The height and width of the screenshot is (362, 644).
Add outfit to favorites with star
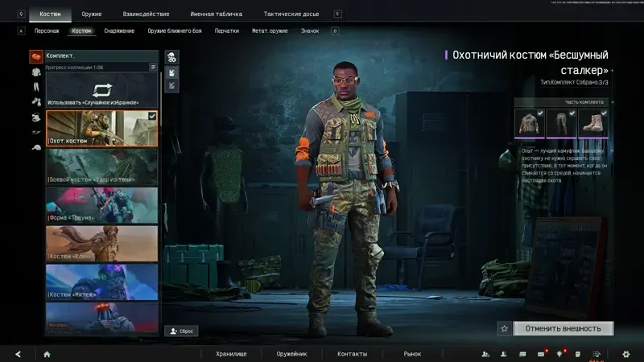505,328
